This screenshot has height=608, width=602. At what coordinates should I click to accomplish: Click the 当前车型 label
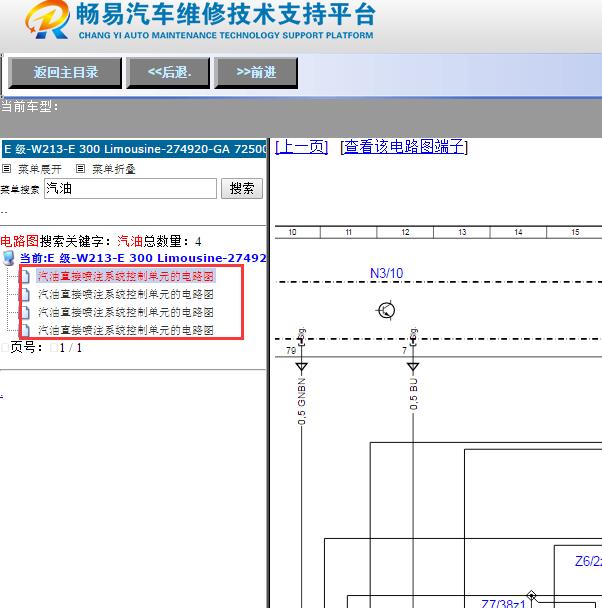click(29, 106)
